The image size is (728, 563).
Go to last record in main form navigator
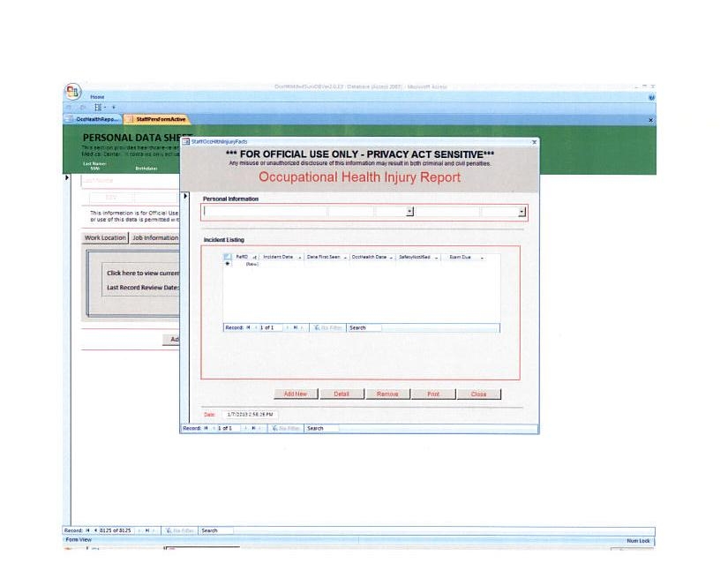pyautogui.click(x=146, y=530)
